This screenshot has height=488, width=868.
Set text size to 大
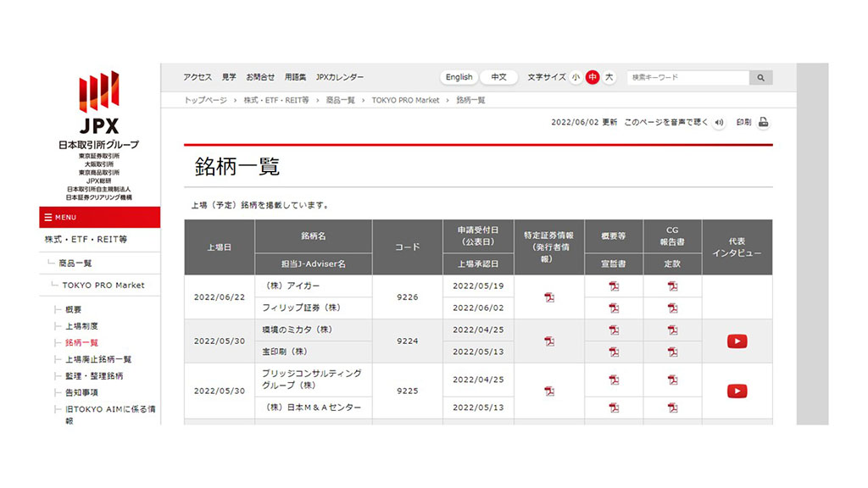[x=609, y=77]
